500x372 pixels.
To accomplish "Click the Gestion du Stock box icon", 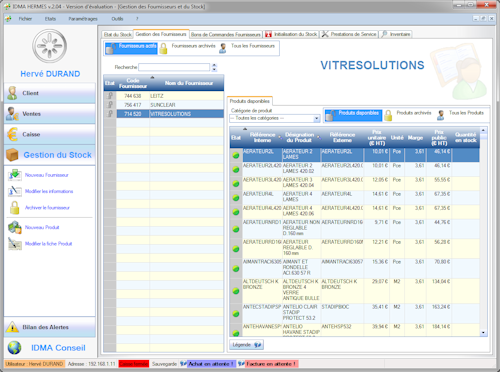I will click(x=12, y=155).
